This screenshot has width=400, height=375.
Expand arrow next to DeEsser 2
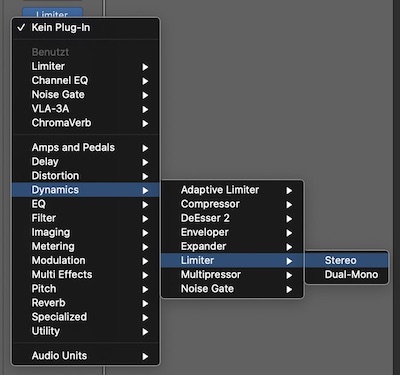(x=289, y=219)
